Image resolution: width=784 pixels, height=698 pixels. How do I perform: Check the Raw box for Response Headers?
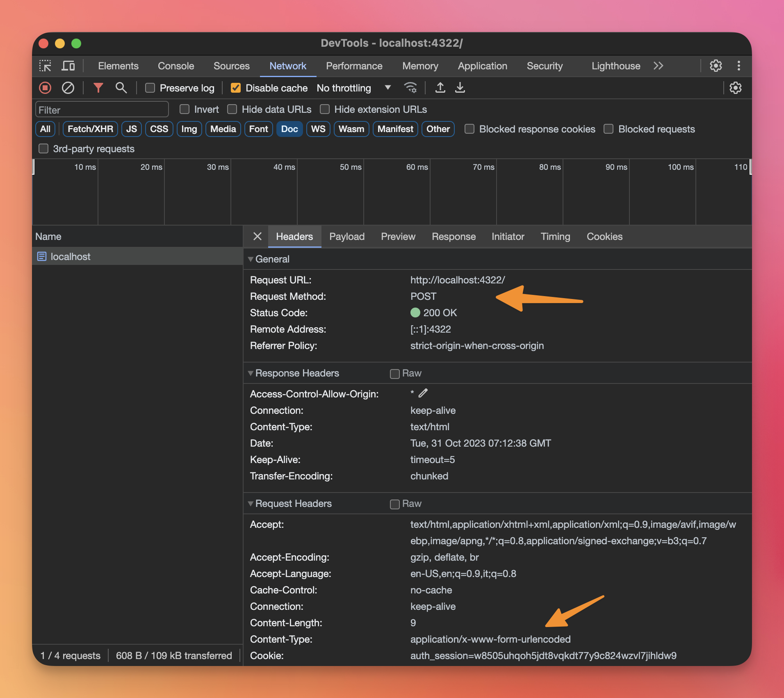pyautogui.click(x=394, y=374)
